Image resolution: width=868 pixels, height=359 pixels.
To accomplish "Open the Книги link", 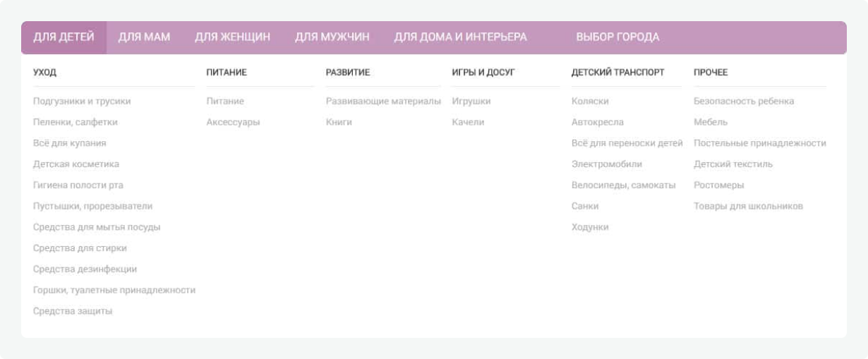I will coord(339,123).
